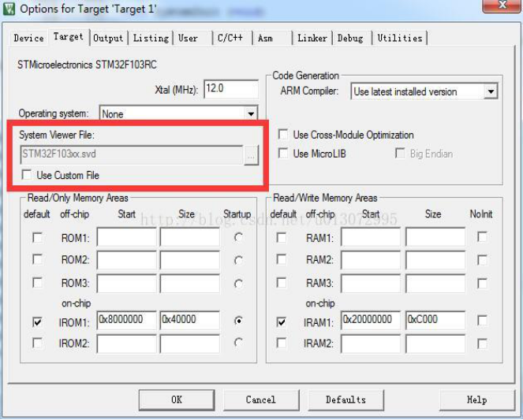Enable Use Cross-Module Optimization
This screenshot has height=420, width=523.
(x=283, y=135)
